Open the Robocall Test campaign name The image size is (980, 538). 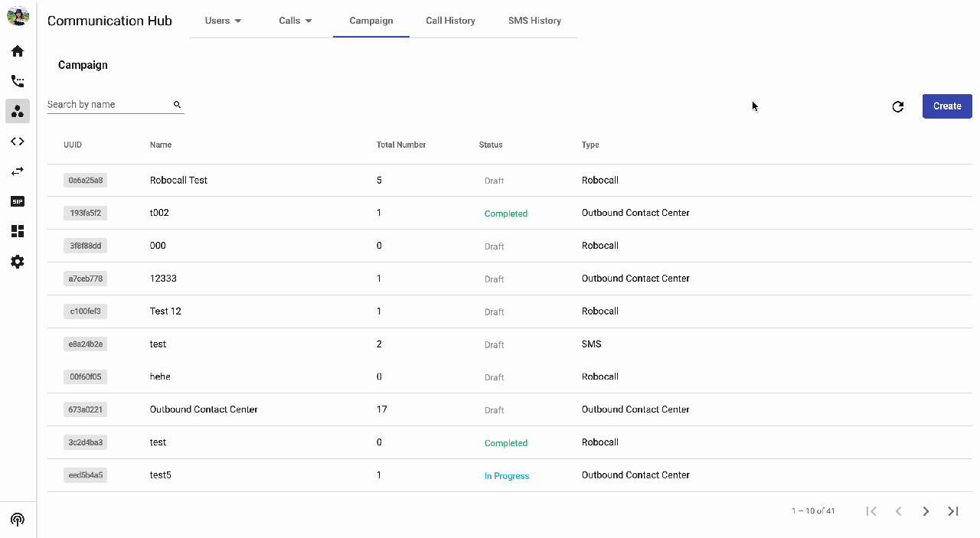click(x=178, y=181)
